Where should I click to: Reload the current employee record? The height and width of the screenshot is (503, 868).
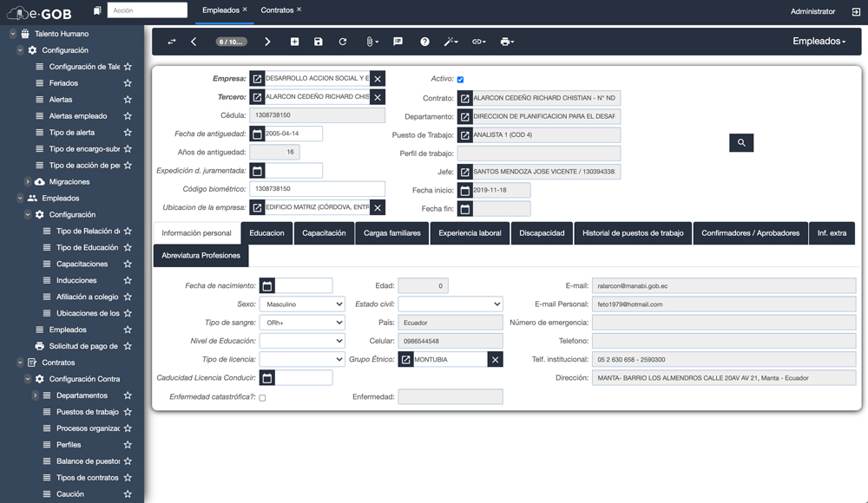(343, 42)
